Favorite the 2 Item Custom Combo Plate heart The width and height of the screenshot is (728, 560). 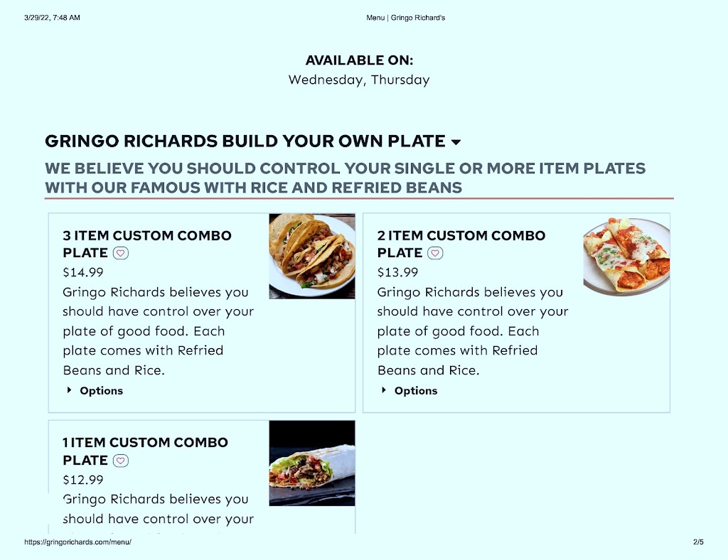click(x=435, y=253)
